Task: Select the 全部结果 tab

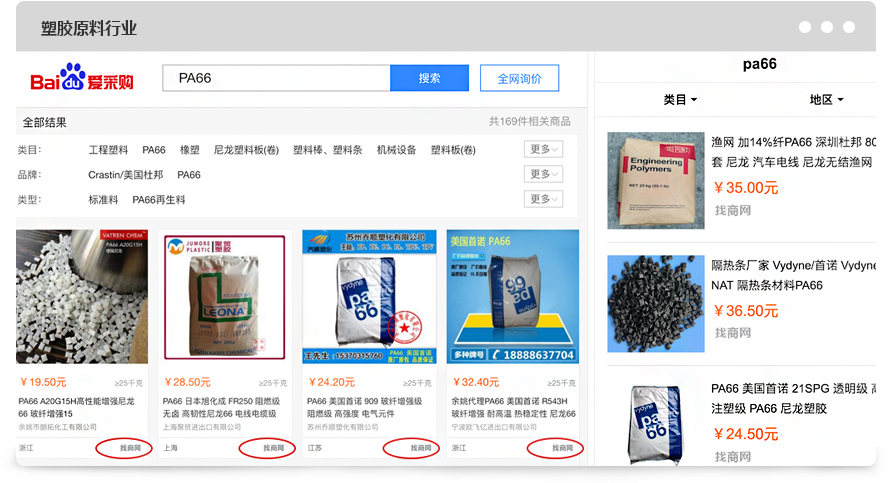Action: click(45, 123)
